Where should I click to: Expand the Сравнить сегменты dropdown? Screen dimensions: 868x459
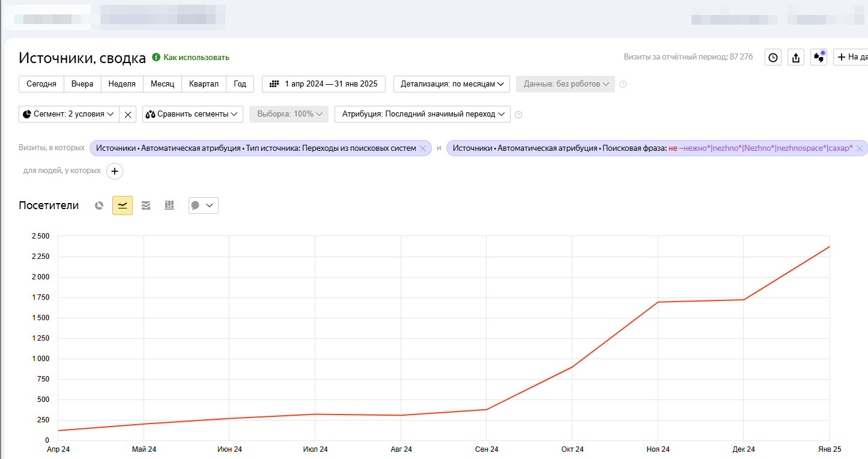point(192,114)
